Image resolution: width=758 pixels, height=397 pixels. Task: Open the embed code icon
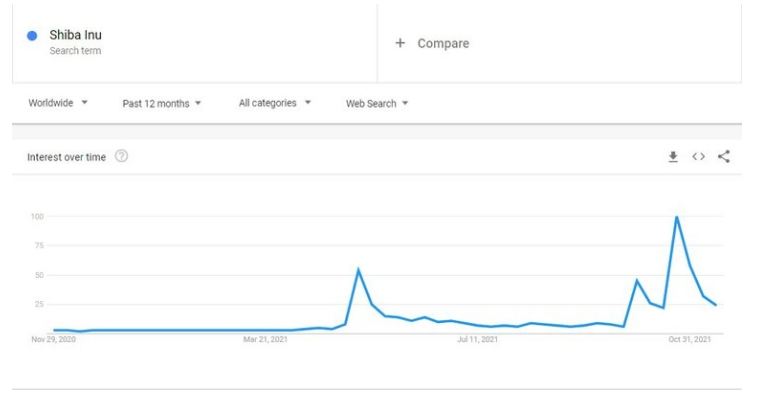coord(698,157)
